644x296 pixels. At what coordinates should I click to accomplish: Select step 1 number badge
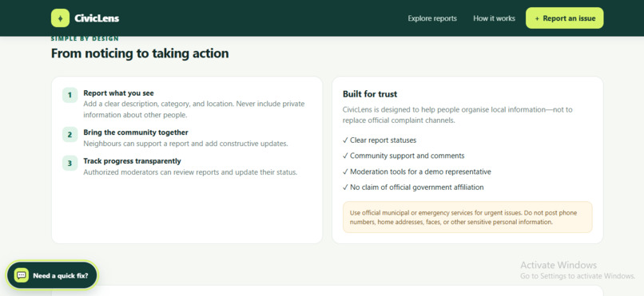click(x=70, y=95)
